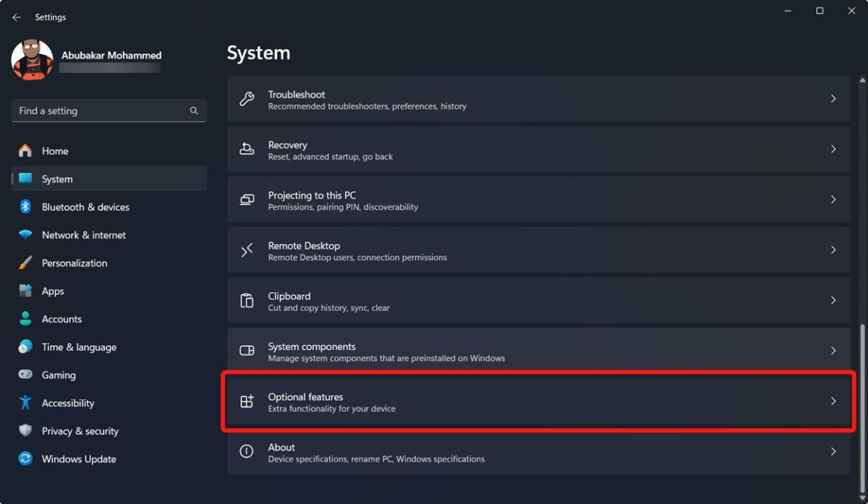Click the System components puzzle icon
Image resolution: width=868 pixels, height=504 pixels.
click(x=248, y=351)
